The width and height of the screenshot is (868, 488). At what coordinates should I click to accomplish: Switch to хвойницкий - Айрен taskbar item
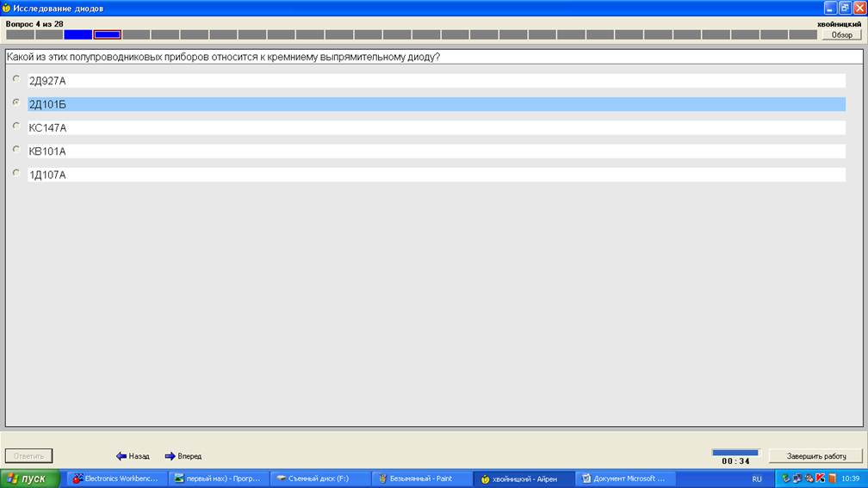click(x=524, y=479)
